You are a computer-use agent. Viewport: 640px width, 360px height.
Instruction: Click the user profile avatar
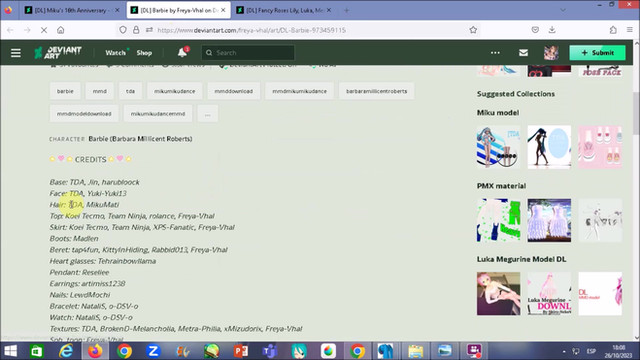coord(551,53)
